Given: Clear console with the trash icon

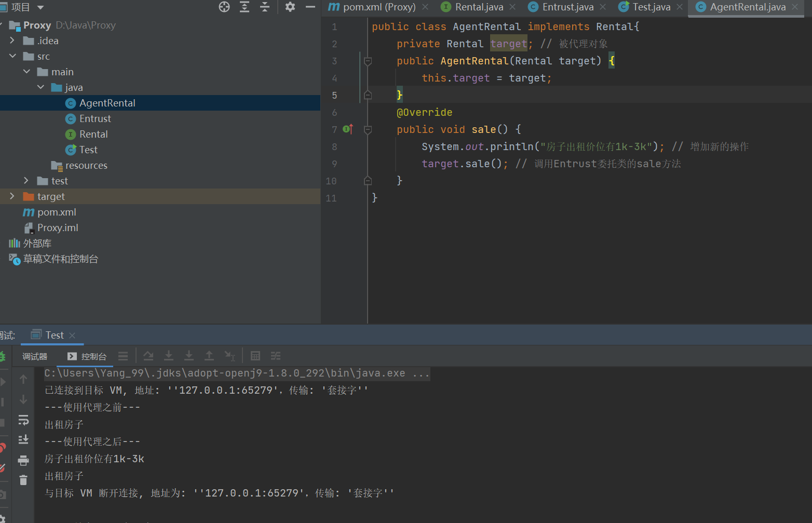Looking at the screenshot, I should (23, 480).
